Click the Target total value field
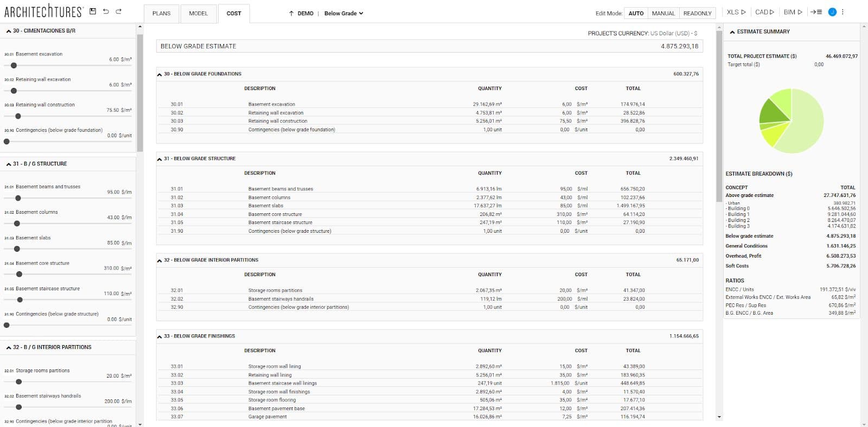The height and width of the screenshot is (427, 868). click(819, 65)
